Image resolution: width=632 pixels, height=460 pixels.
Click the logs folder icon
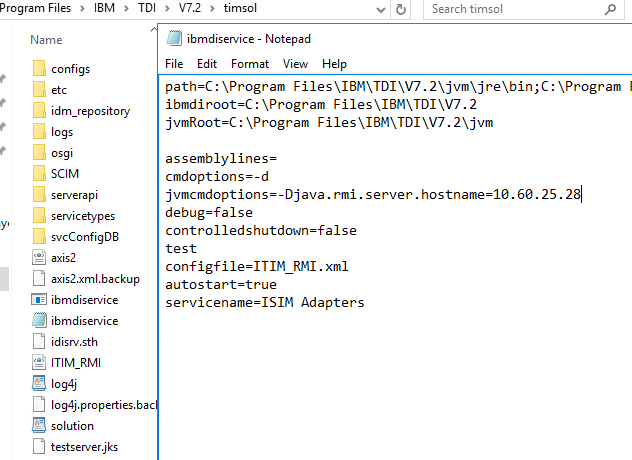tap(39, 131)
